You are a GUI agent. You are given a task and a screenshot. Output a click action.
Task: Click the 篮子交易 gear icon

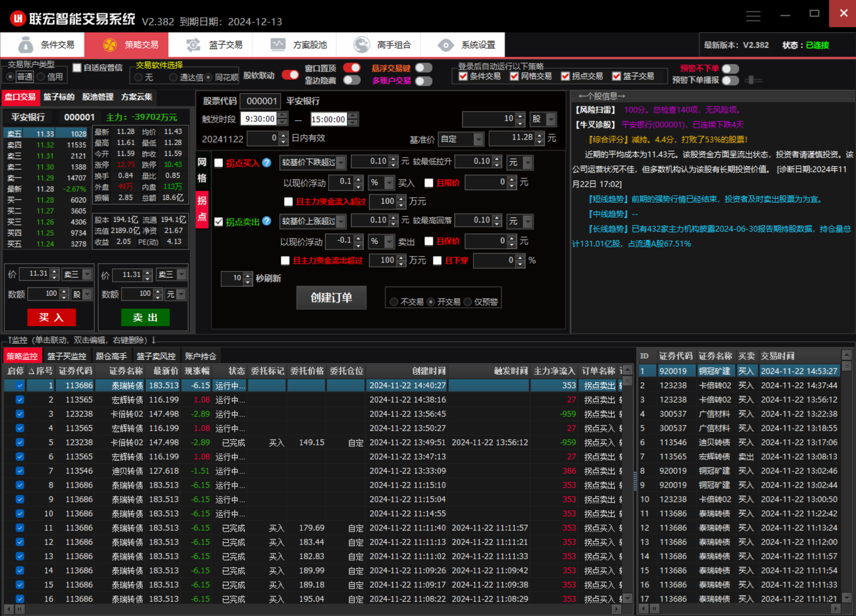(x=193, y=44)
